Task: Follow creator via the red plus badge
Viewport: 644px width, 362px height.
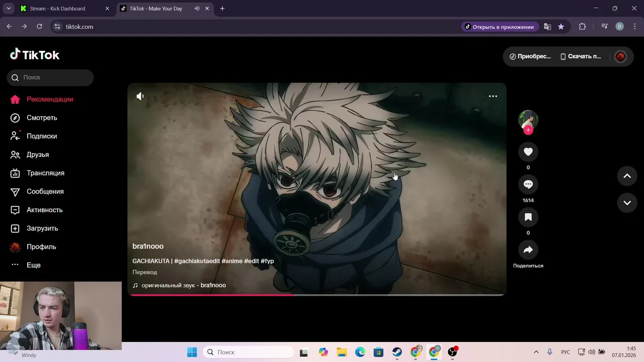Action: [528, 130]
